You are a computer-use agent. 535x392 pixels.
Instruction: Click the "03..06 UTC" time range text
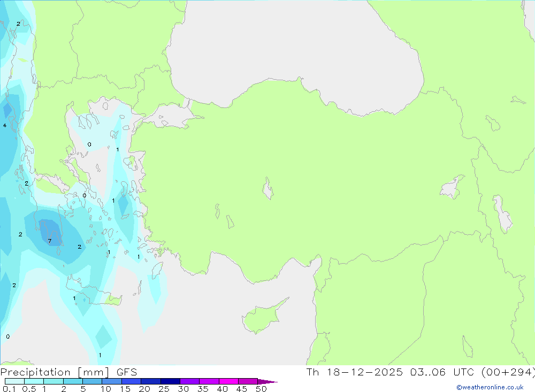coord(442,372)
